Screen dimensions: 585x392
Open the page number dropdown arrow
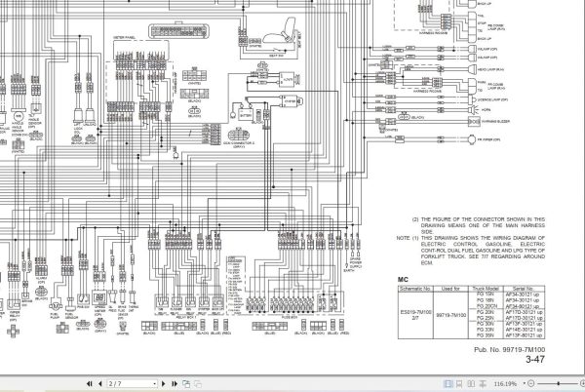click(154, 383)
